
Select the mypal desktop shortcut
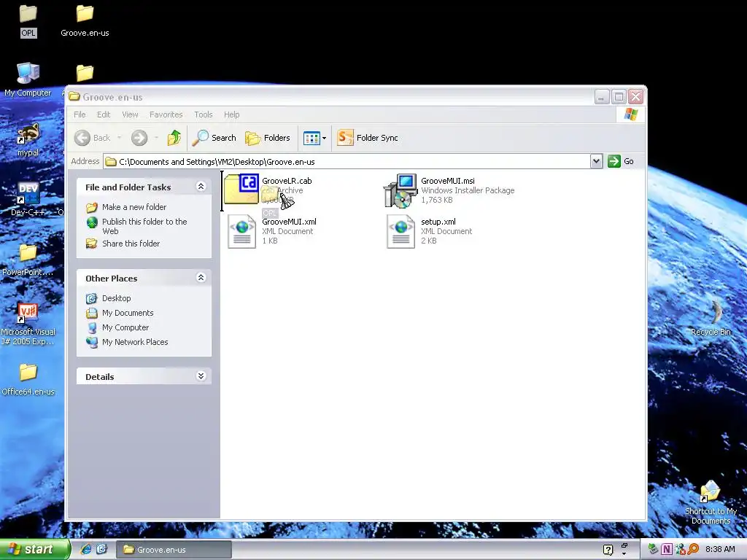click(28, 139)
